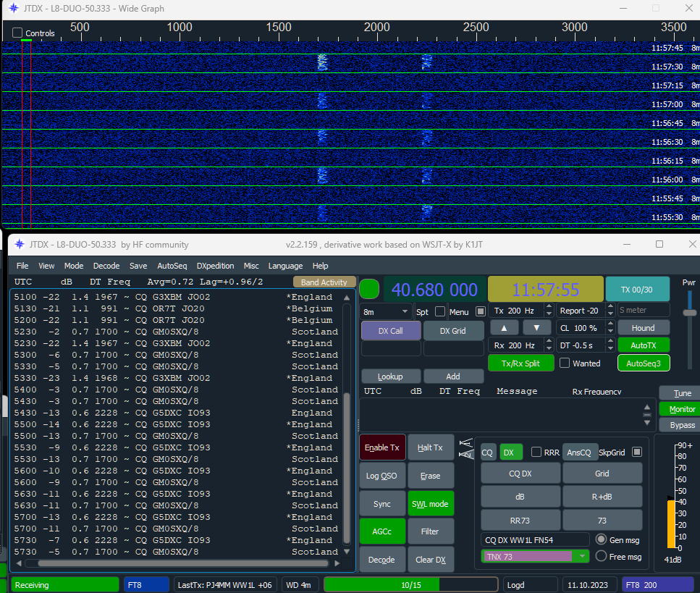Click the JTDX star icon in the main window title bar

[20, 244]
